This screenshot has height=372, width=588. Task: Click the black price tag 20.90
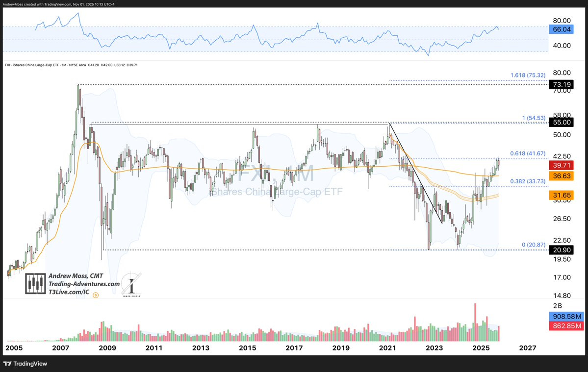[x=561, y=250]
